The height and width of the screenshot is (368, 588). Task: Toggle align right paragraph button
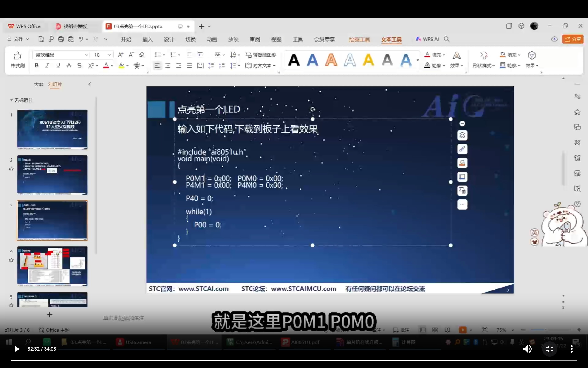tap(179, 66)
